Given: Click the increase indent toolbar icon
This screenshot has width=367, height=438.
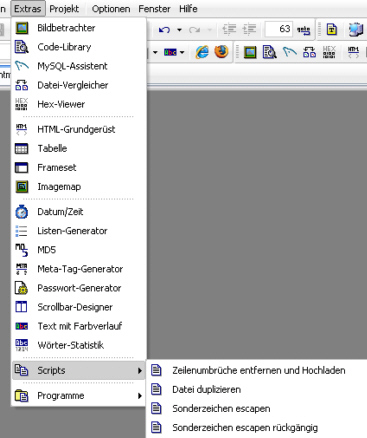Looking at the screenshot, I should point(249,30).
